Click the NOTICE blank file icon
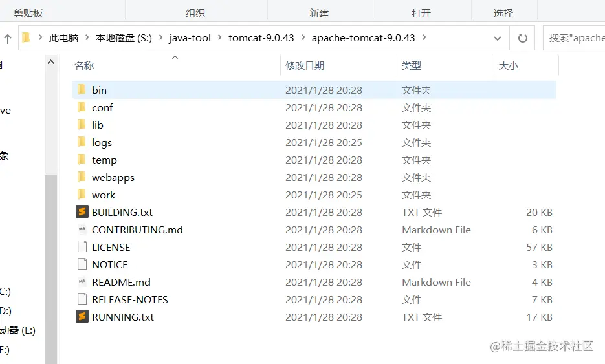The width and height of the screenshot is (605, 364). coord(82,264)
